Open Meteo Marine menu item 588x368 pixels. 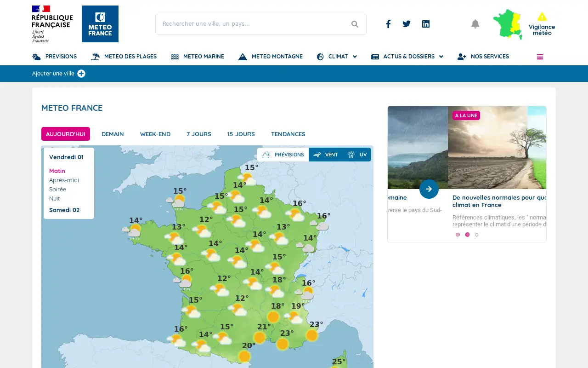tap(198, 57)
